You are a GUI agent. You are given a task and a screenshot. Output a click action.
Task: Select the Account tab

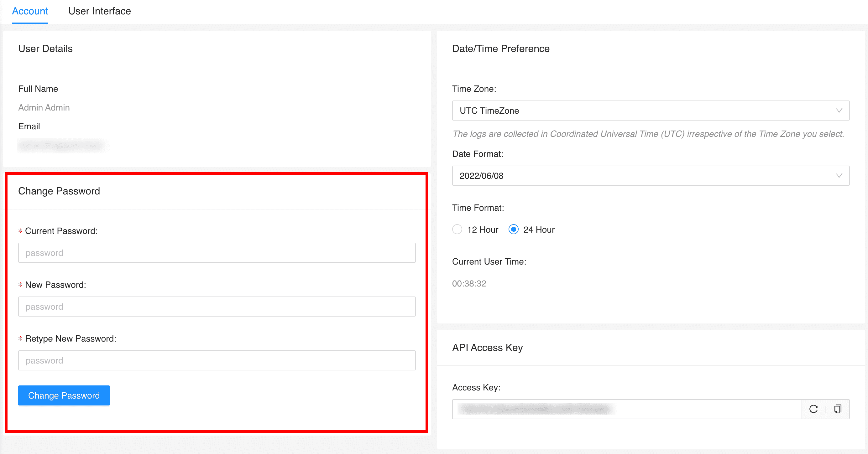30,11
